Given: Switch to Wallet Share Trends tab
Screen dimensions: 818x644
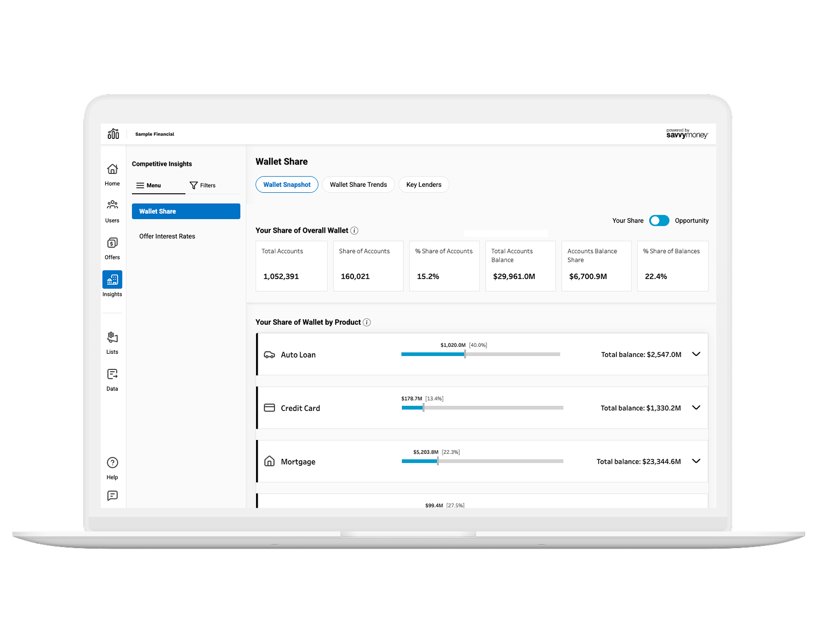Looking at the screenshot, I should tap(358, 185).
